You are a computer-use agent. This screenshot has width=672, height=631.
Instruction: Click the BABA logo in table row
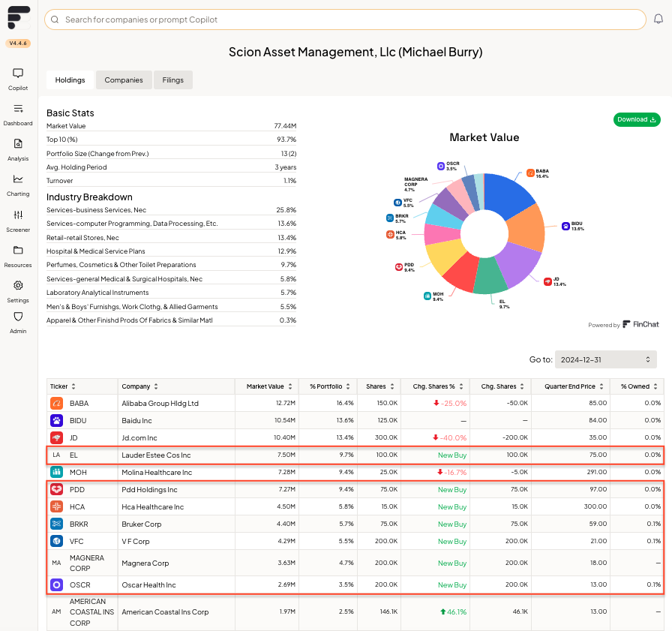click(56, 404)
